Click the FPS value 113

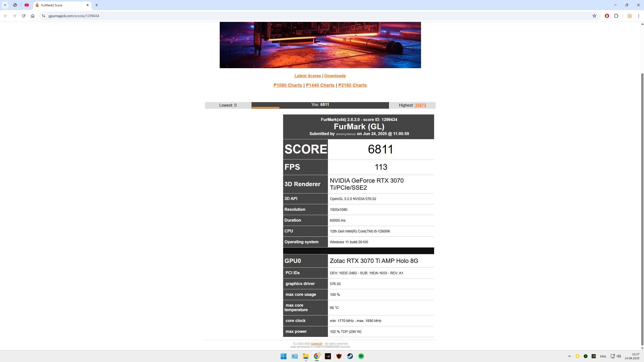coord(381,167)
